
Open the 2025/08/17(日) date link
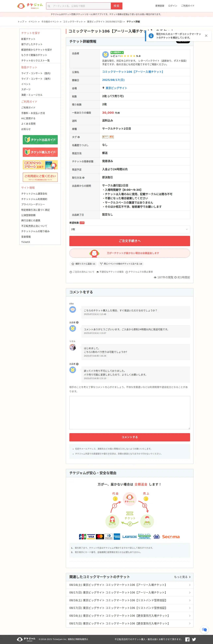pyautogui.click(x=113, y=80)
